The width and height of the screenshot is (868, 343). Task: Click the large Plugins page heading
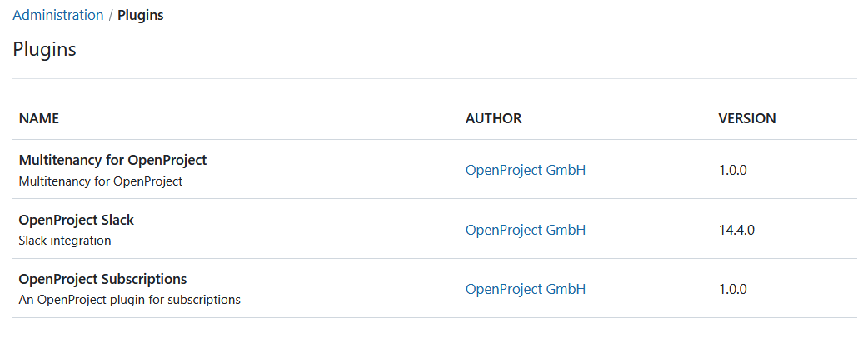click(44, 49)
